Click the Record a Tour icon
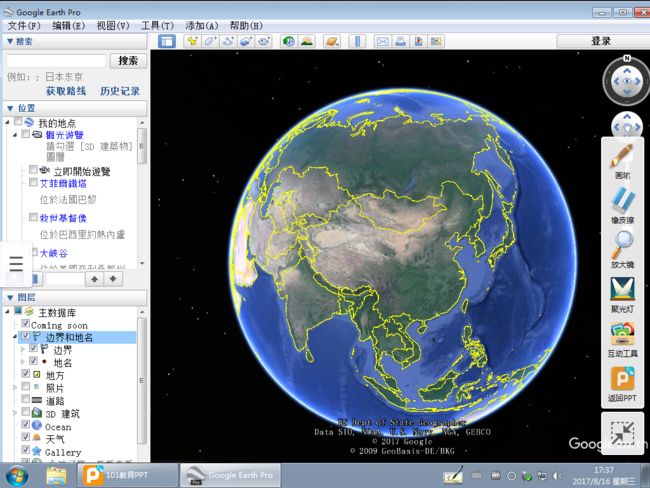650x488 pixels. [264, 41]
